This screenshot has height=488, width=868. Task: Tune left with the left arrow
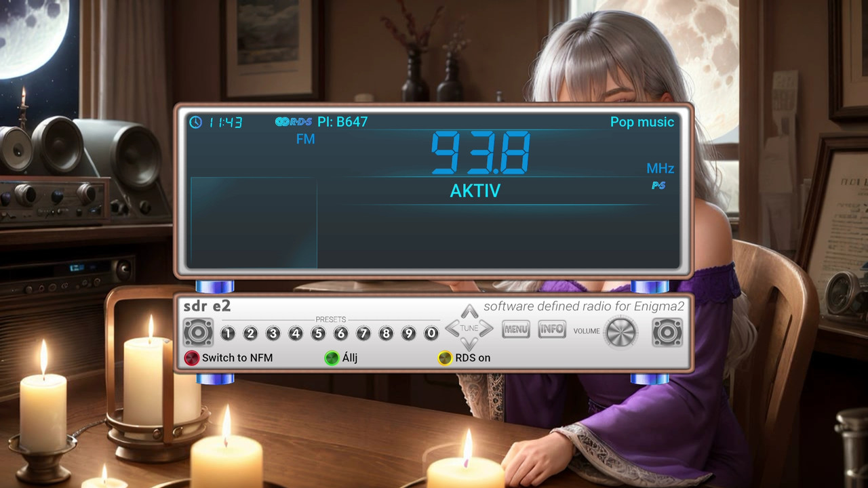pos(453,328)
